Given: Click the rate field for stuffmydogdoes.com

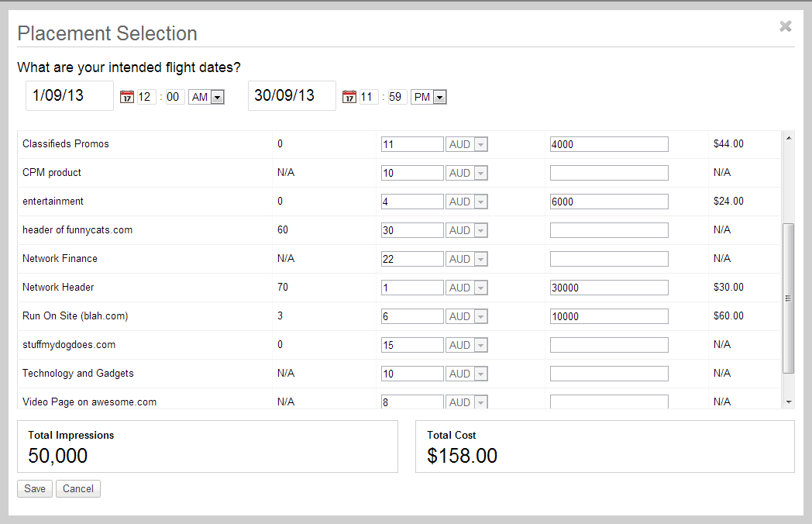Looking at the screenshot, I should [x=412, y=345].
